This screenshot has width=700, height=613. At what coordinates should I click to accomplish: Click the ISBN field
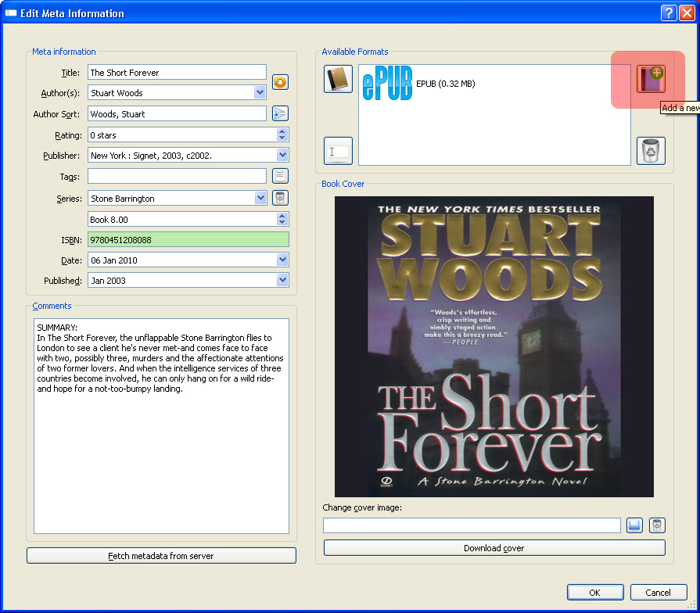click(x=188, y=239)
